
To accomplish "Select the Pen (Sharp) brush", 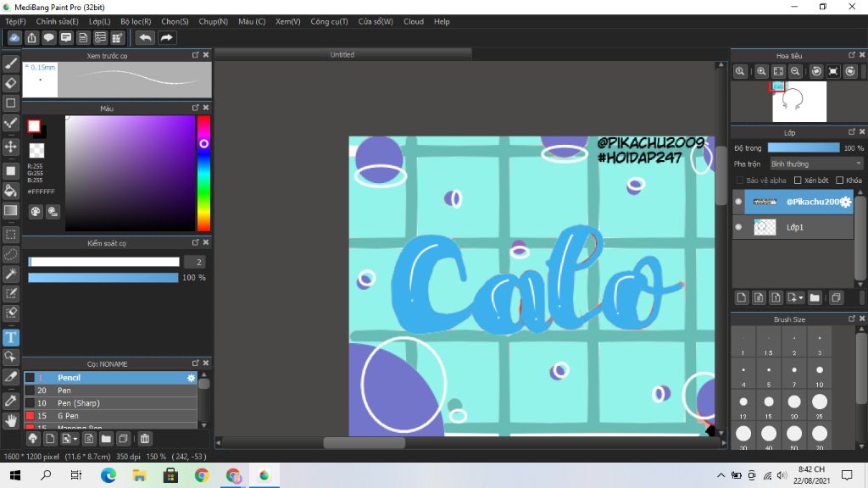I will 111,403.
